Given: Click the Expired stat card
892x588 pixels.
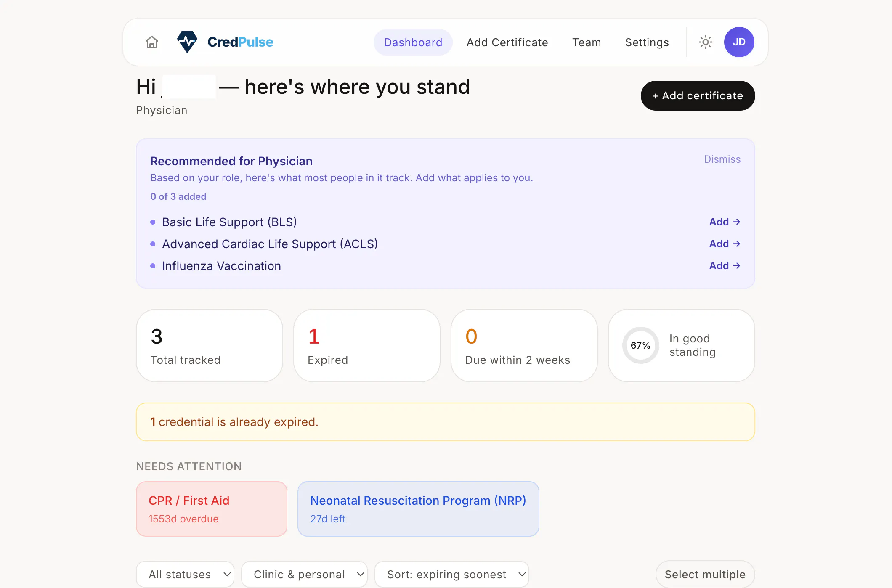Looking at the screenshot, I should 366,345.
